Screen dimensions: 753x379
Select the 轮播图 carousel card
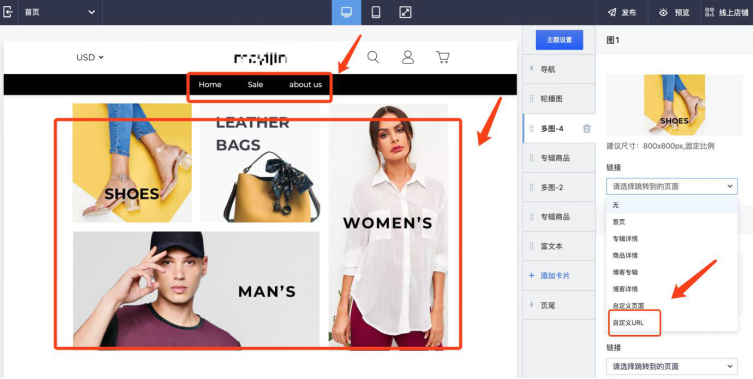(559, 98)
